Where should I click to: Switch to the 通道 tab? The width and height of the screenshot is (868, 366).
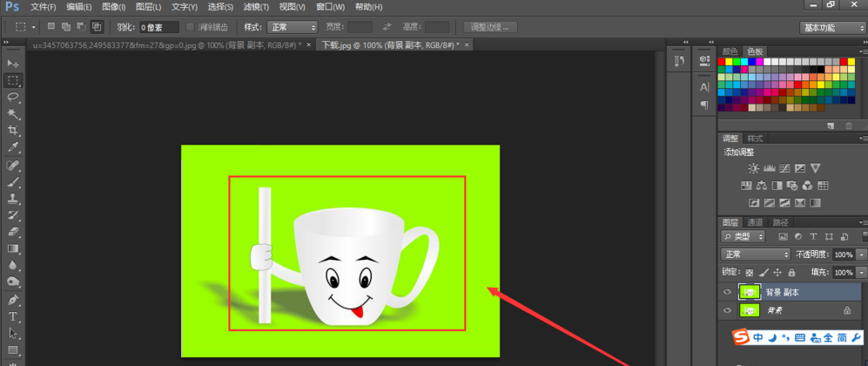757,222
